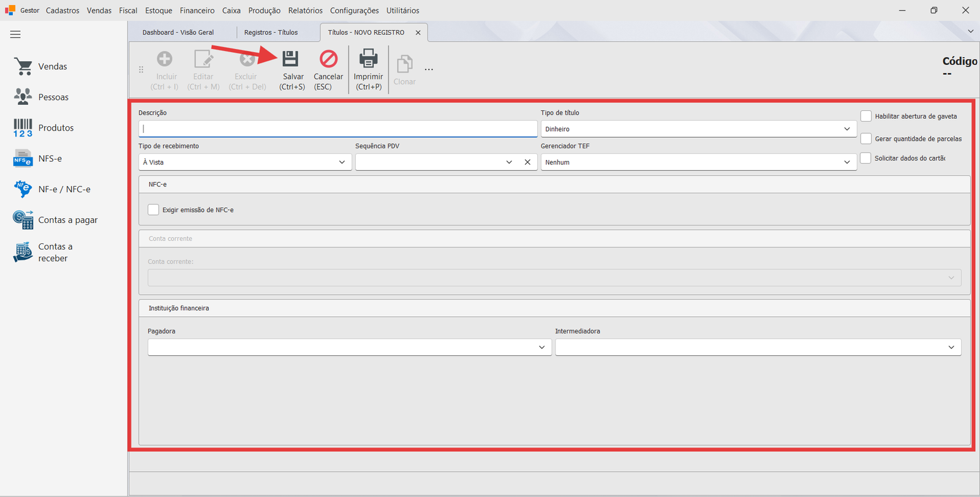980x497 pixels.
Task: Open the Utilitários menu
Action: click(x=402, y=10)
